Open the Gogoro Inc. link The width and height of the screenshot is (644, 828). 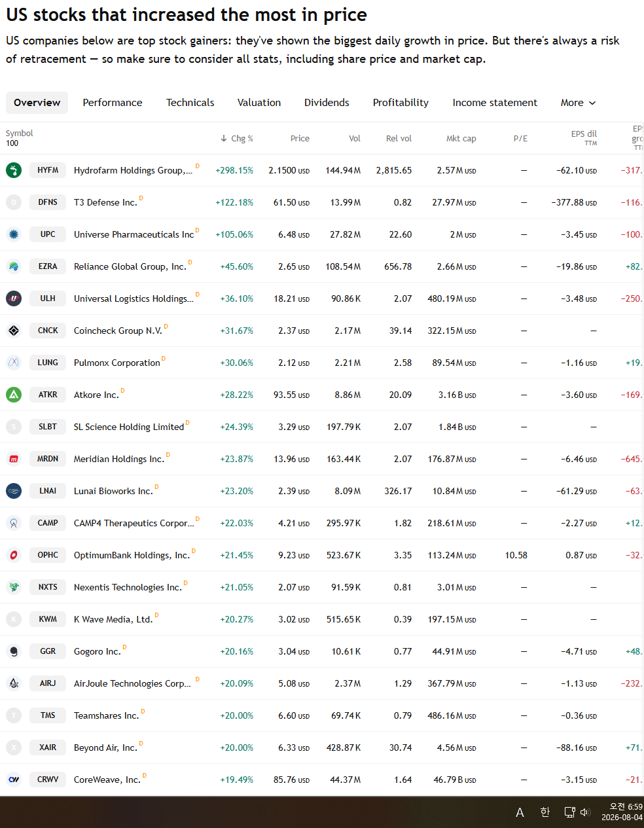point(98,651)
